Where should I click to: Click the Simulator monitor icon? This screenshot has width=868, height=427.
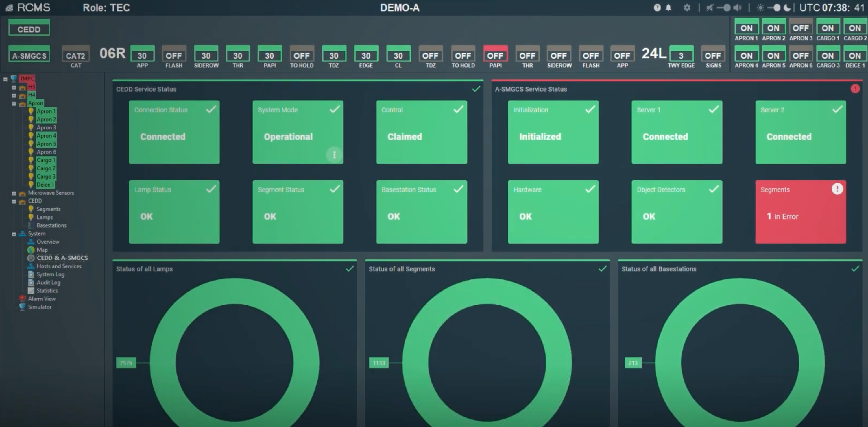(x=22, y=307)
